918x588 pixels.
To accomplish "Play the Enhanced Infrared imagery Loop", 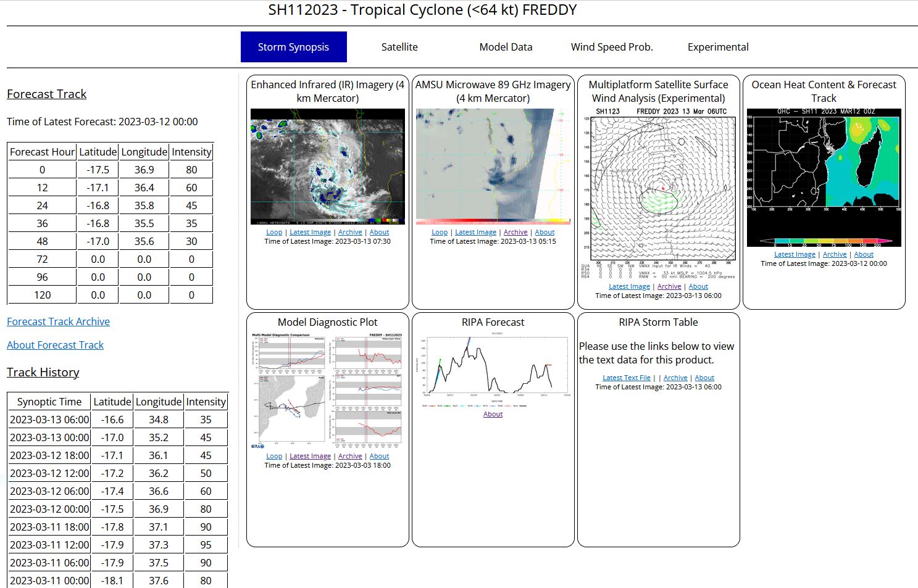I will coord(274,232).
